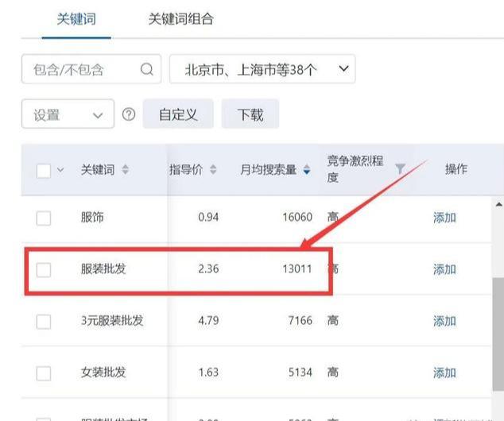Screen dimensions: 504x421
Task: Expand the 设置 dropdown
Action: (68, 114)
